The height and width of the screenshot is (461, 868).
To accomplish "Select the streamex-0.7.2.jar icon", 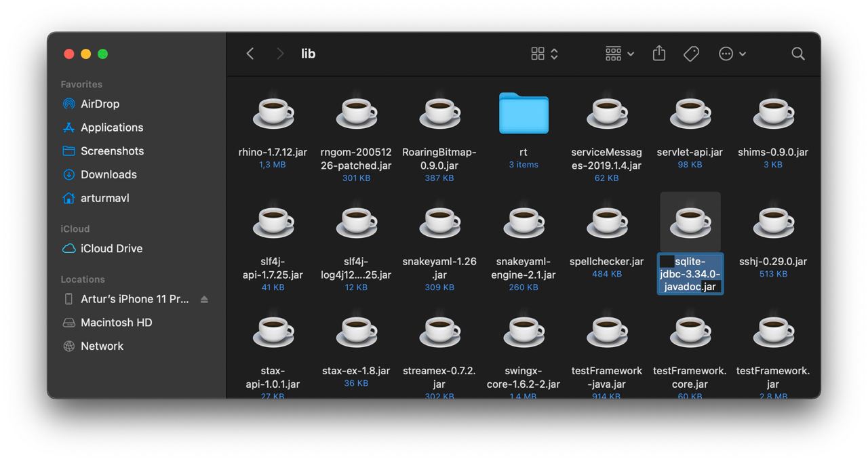I will pos(440,332).
